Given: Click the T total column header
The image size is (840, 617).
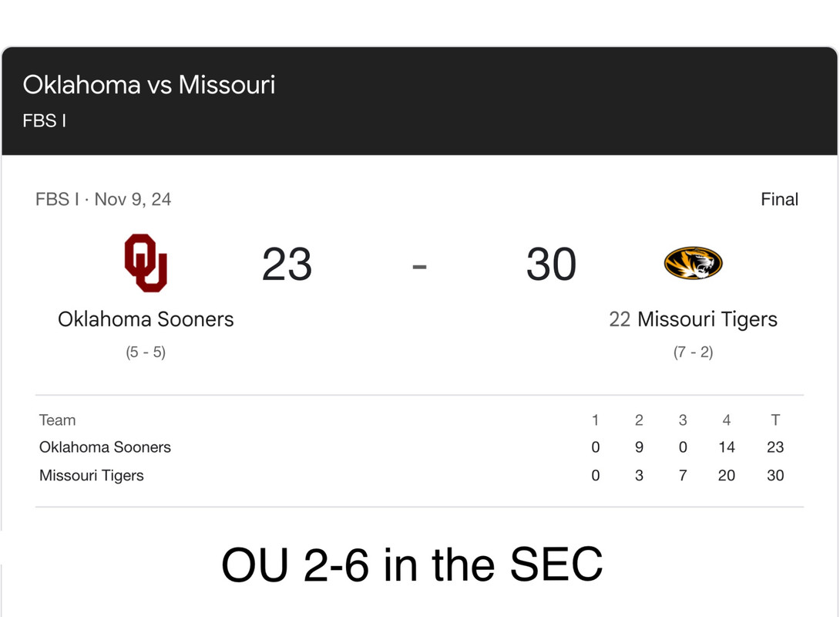Looking at the screenshot, I should click(775, 420).
